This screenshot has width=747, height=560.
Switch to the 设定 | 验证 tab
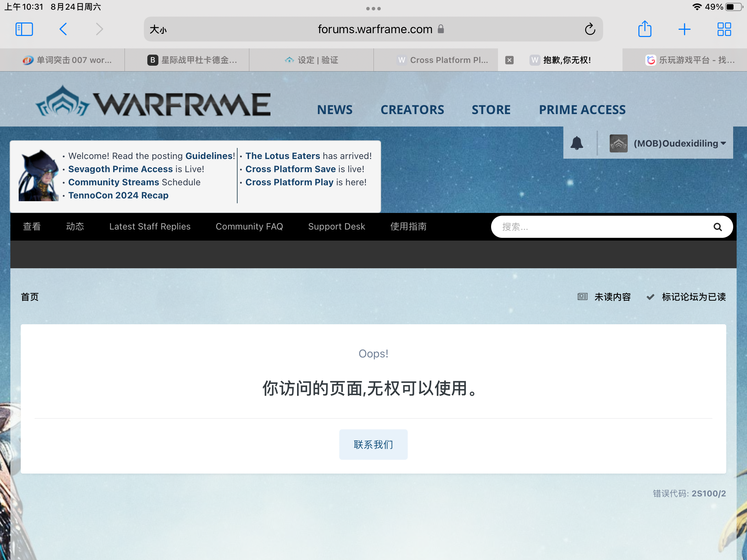[312, 60]
